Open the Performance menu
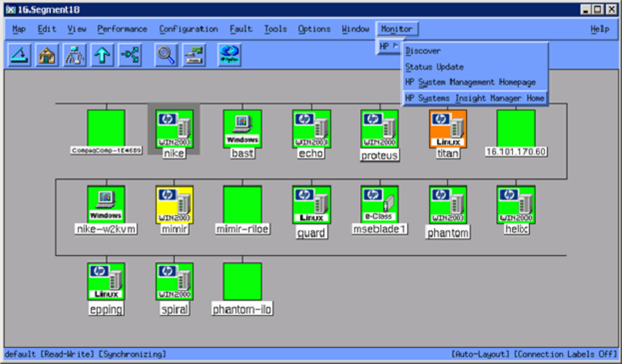 122,29
